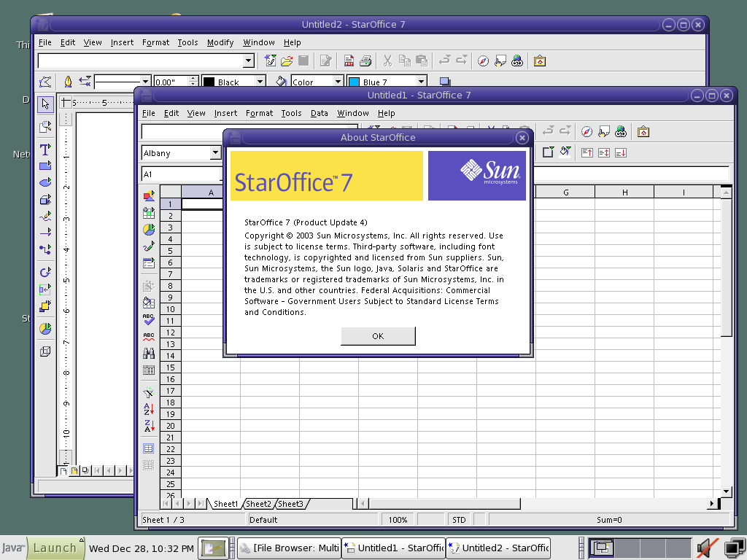Click Align Center Vertically icon in Untitled1

pyautogui.click(x=604, y=152)
